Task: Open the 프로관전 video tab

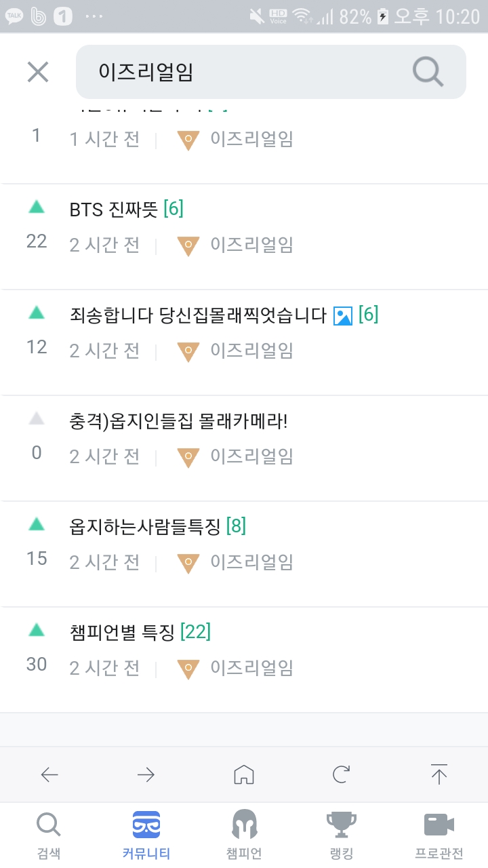Action: coord(439,835)
